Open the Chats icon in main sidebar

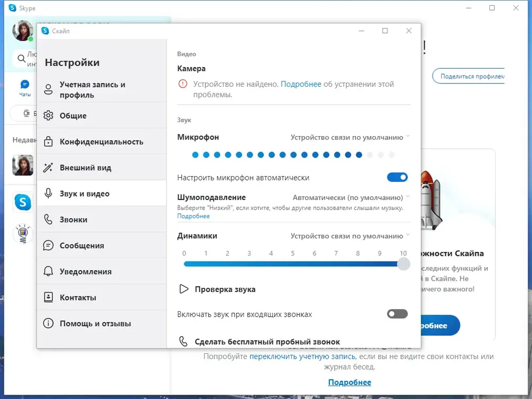[25, 88]
